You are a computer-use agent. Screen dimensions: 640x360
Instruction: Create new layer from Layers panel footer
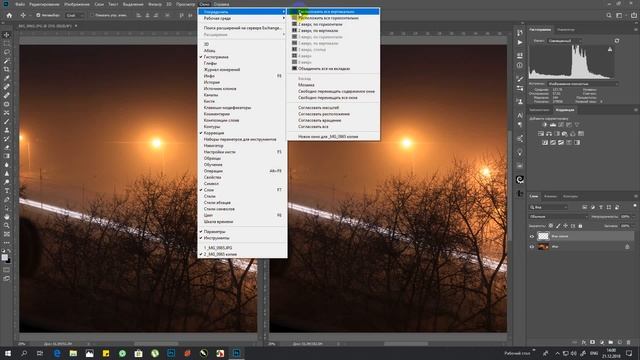pos(620,342)
